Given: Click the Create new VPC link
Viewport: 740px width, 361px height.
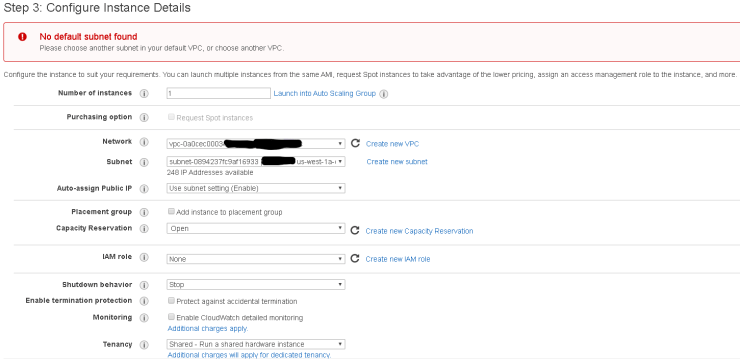Looking at the screenshot, I should pyautogui.click(x=393, y=144).
